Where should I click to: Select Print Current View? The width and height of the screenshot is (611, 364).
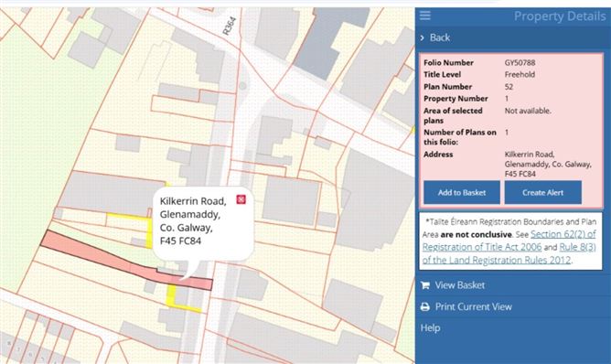pyautogui.click(x=474, y=306)
